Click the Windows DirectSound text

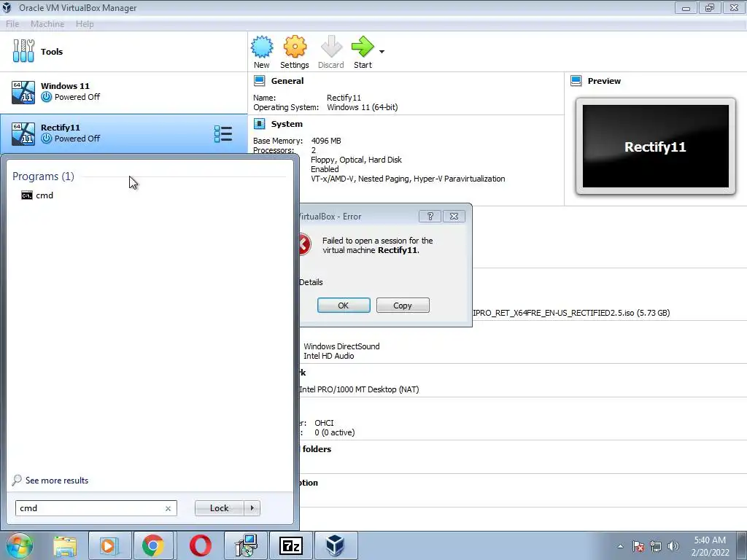tap(341, 346)
